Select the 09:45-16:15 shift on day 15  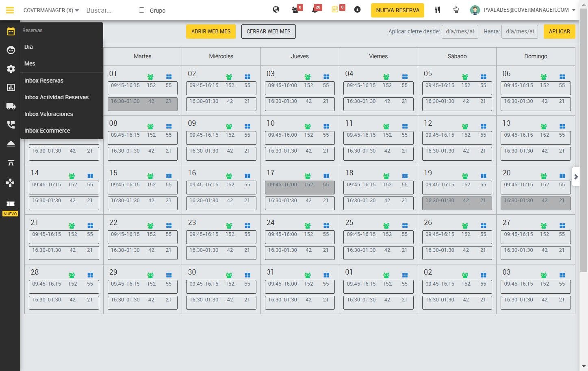coord(143,188)
